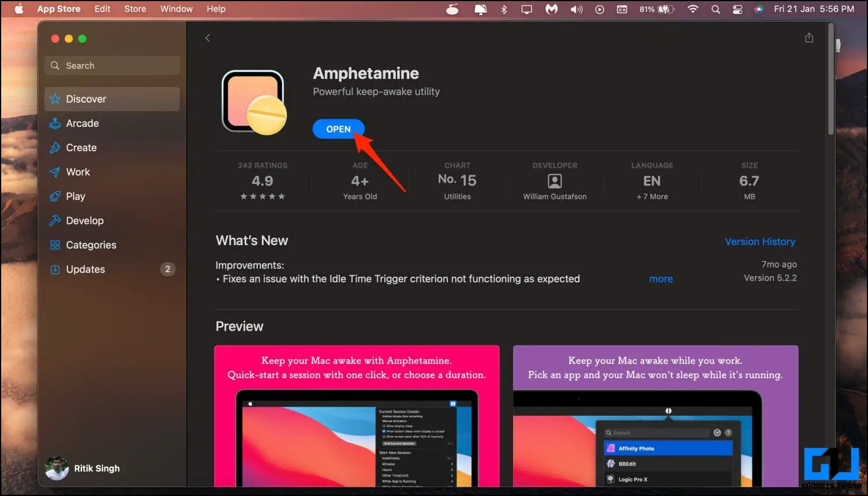Click the Updates download icon
The height and width of the screenshot is (496, 868).
click(55, 269)
